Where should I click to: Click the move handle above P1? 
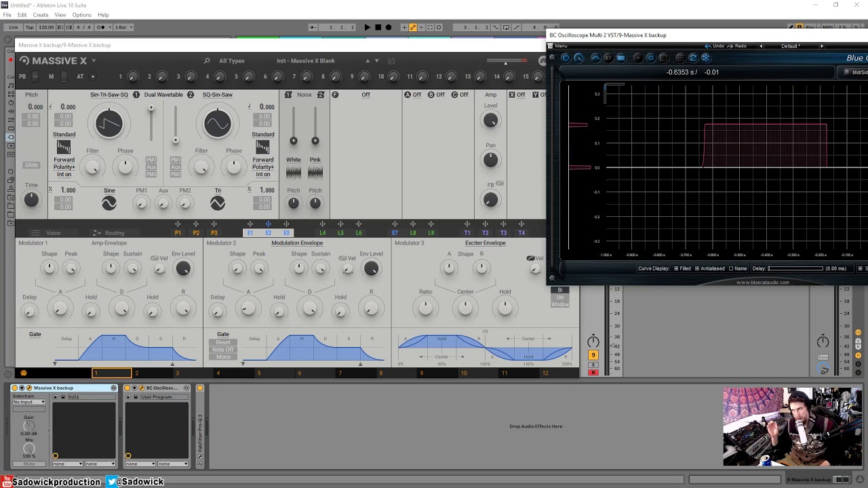178,224
